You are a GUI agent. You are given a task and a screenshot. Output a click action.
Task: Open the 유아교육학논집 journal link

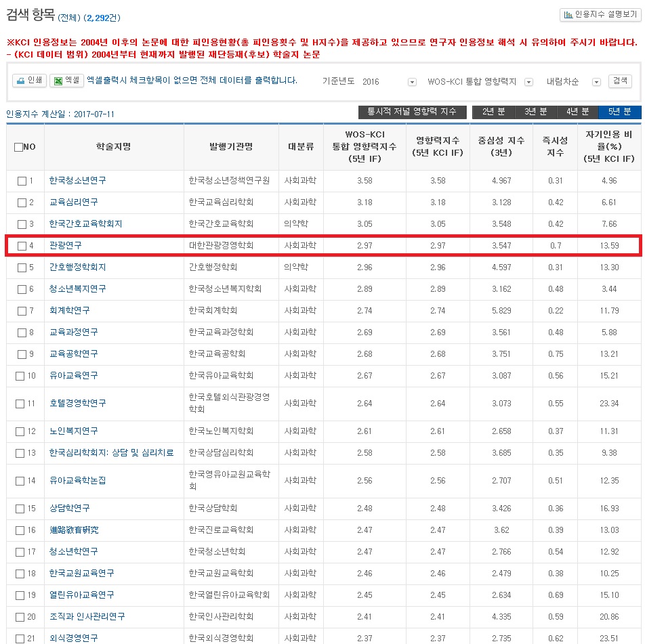[x=77, y=480]
